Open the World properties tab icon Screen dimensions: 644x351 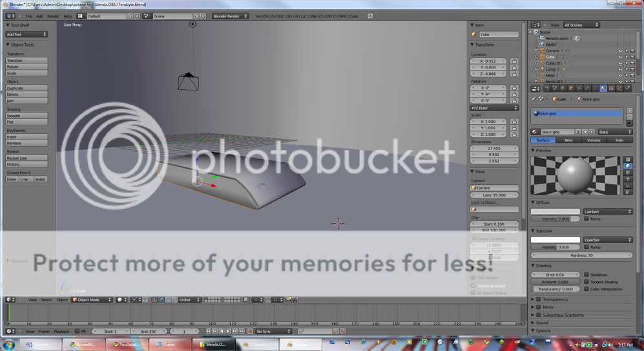[563, 88]
